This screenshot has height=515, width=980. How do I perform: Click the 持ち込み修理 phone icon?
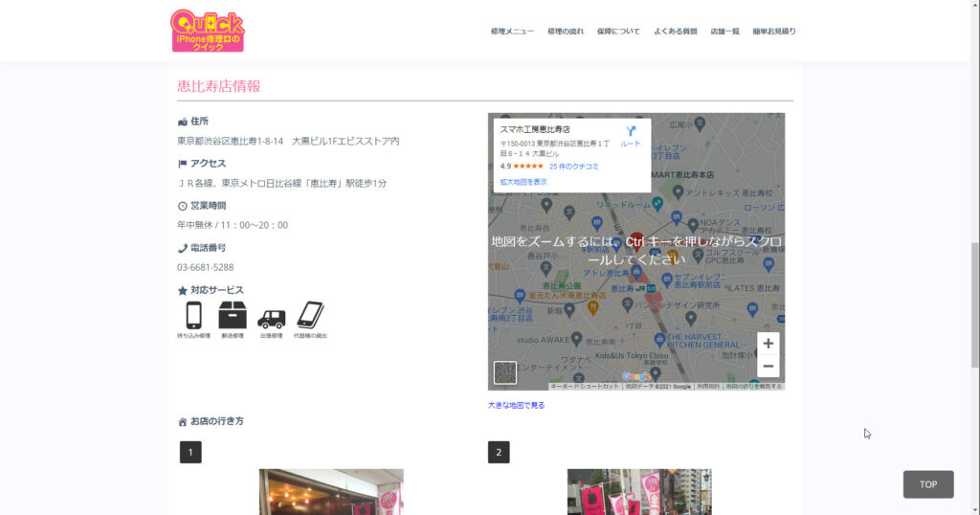(x=193, y=316)
